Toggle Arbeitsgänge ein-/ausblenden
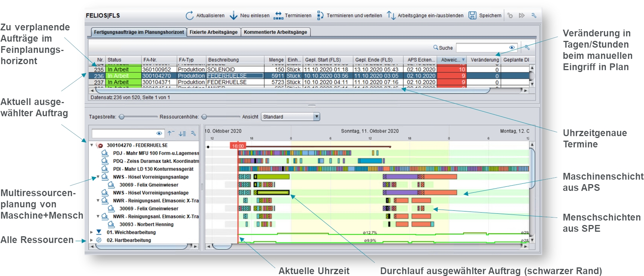Image resolution: width=644 pixels, height=276 pixels. point(425,15)
